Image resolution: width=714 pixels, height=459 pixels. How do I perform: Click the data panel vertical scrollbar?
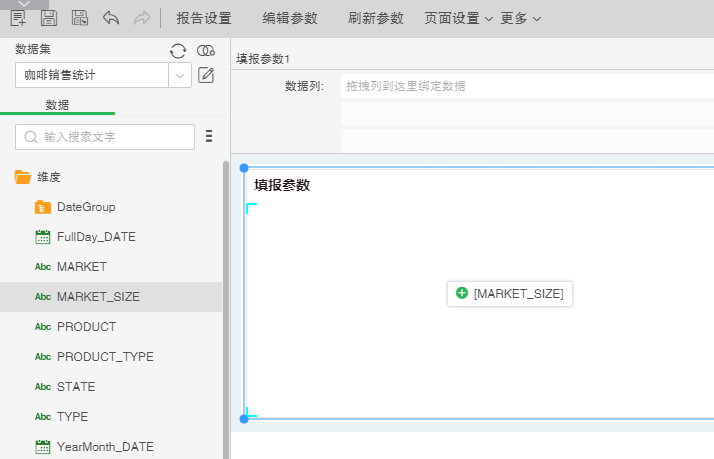(x=226, y=310)
